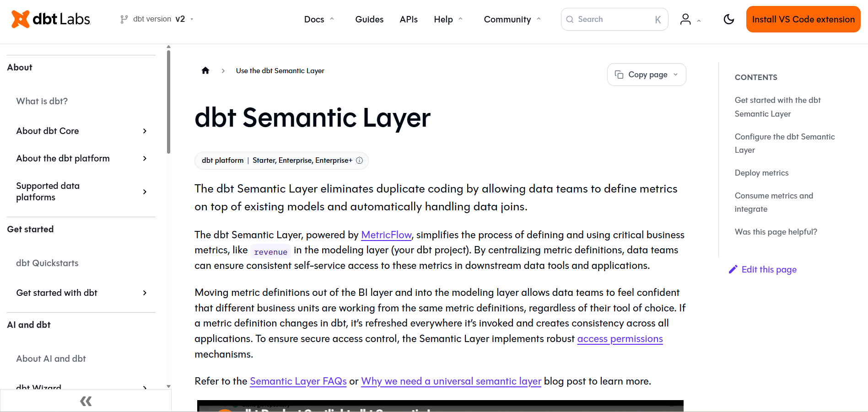Open the Docs menu
868x412 pixels.
pyautogui.click(x=319, y=19)
